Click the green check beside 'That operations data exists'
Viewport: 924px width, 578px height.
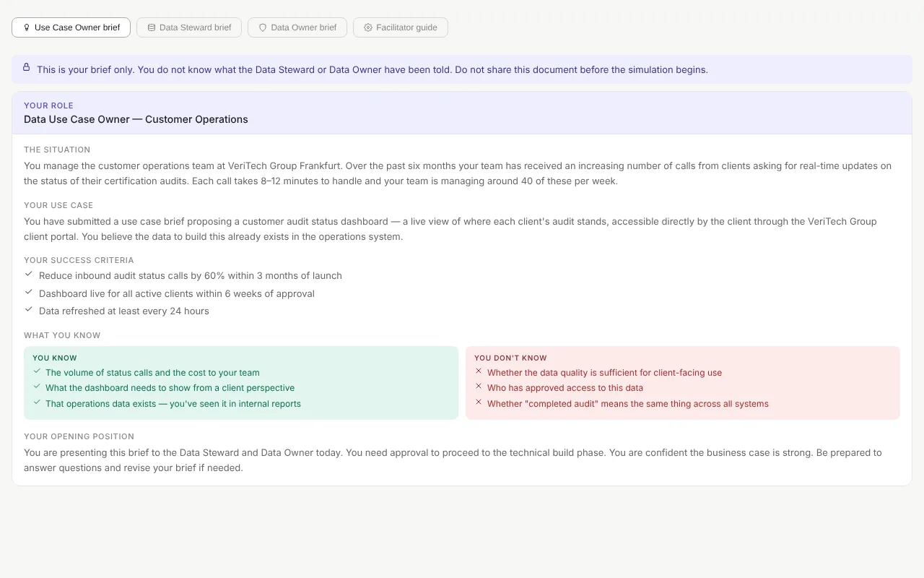point(37,402)
